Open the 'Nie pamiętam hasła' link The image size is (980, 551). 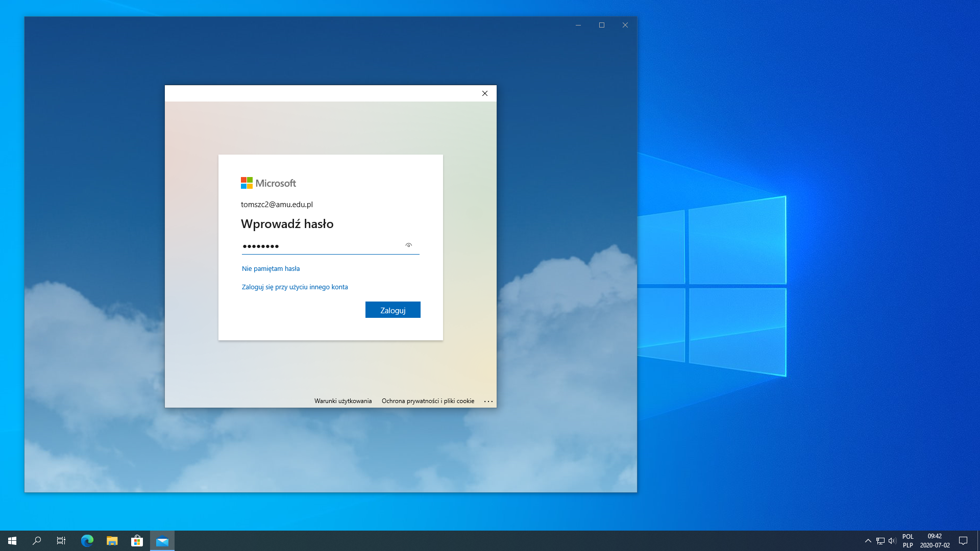pyautogui.click(x=271, y=268)
